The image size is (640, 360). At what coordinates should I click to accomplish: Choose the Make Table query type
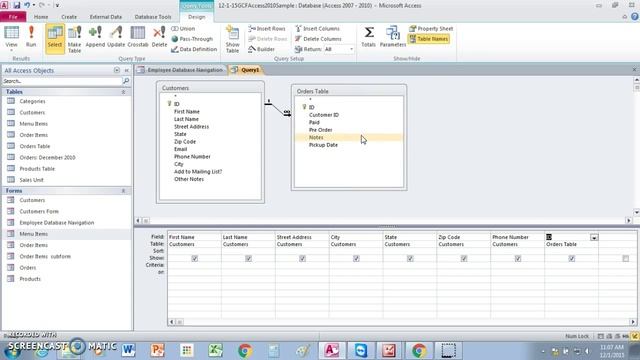[74, 39]
